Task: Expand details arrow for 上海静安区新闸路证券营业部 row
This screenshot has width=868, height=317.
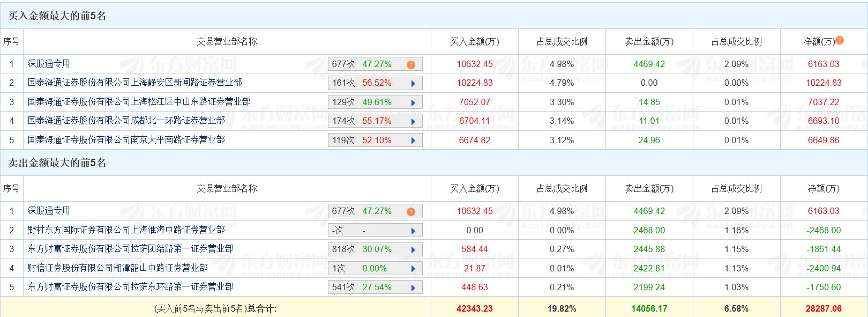Action: click(413, 83)
